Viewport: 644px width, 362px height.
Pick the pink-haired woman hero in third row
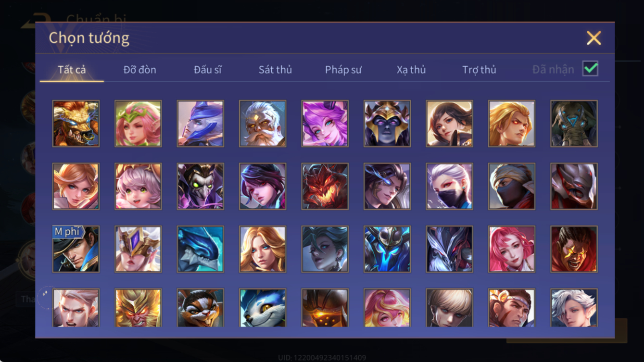(x=512, y=249)
